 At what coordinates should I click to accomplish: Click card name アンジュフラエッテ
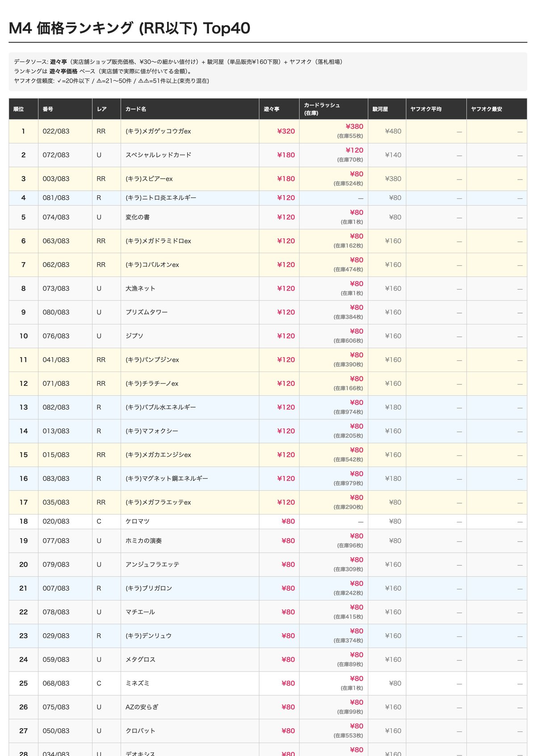tap(152, 564)
